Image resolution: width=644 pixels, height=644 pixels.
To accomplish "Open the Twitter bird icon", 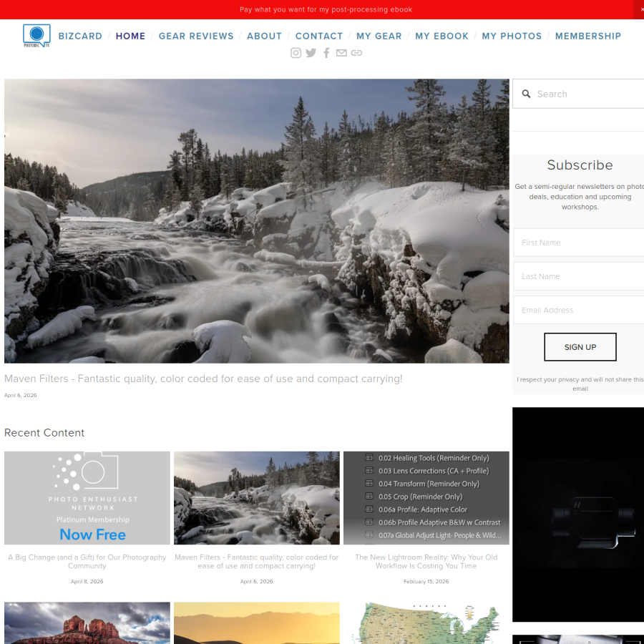I will click(x=311, y=52).
